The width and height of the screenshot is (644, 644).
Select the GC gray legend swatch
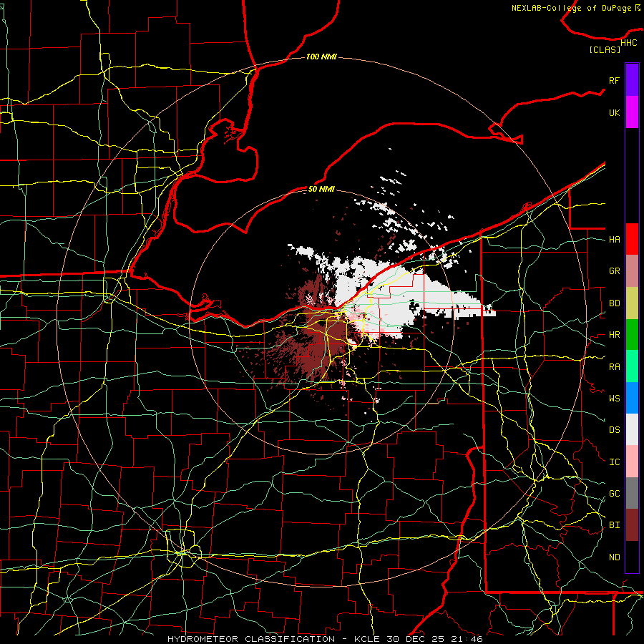pos(632,493)
